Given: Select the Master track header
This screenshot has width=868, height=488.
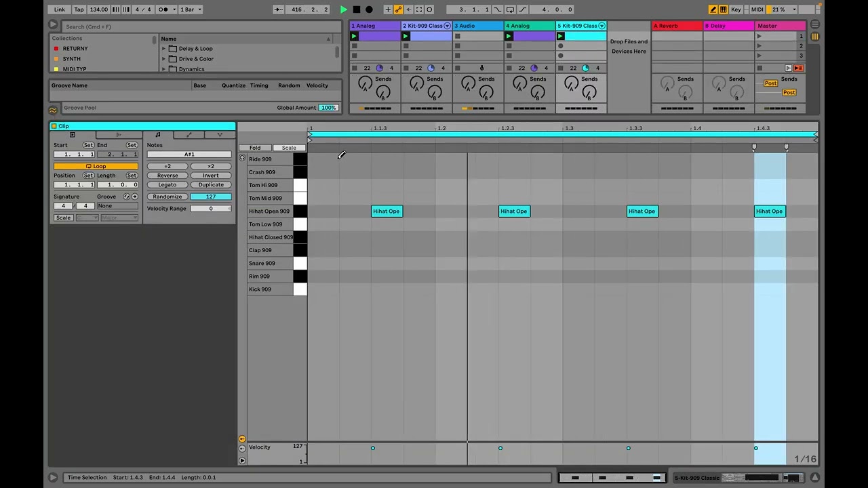Looking at the screenshot, I should 781,26.
